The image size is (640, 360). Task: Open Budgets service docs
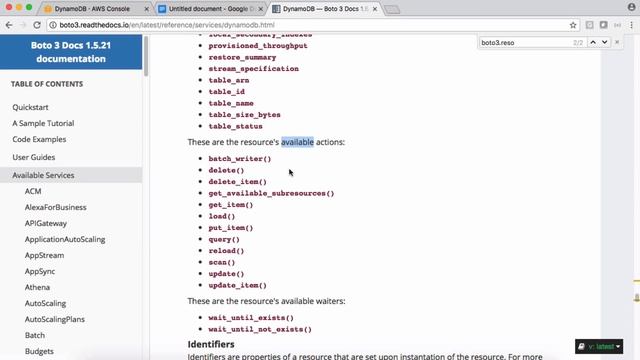[39, 351]
